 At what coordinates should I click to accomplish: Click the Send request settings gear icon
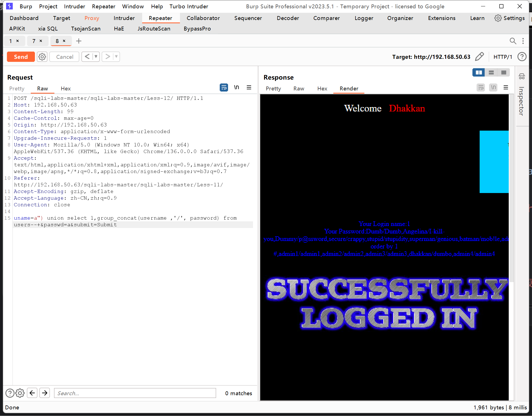[x=42, y=57]
